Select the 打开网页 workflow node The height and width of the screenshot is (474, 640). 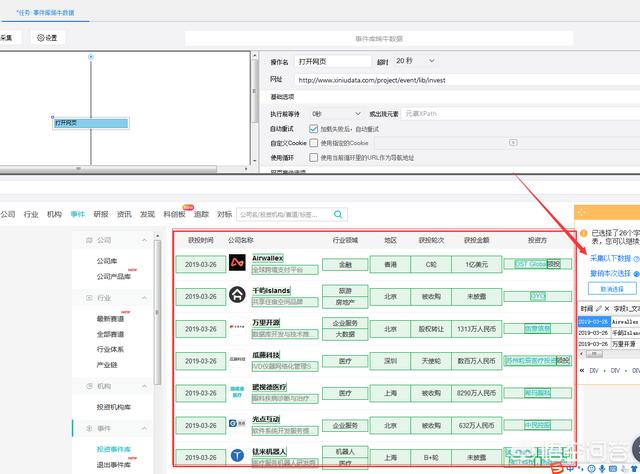pyautogui.click(x=91, y=123)
